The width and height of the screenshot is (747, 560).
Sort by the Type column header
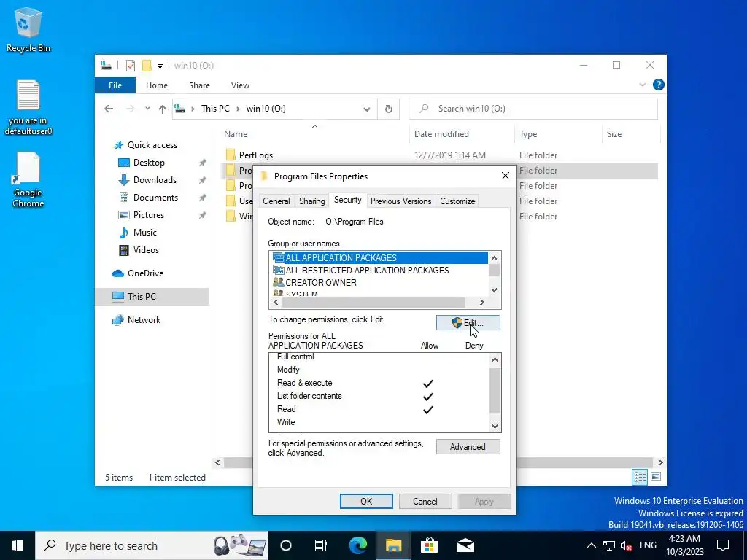click(x=558, y=134)
